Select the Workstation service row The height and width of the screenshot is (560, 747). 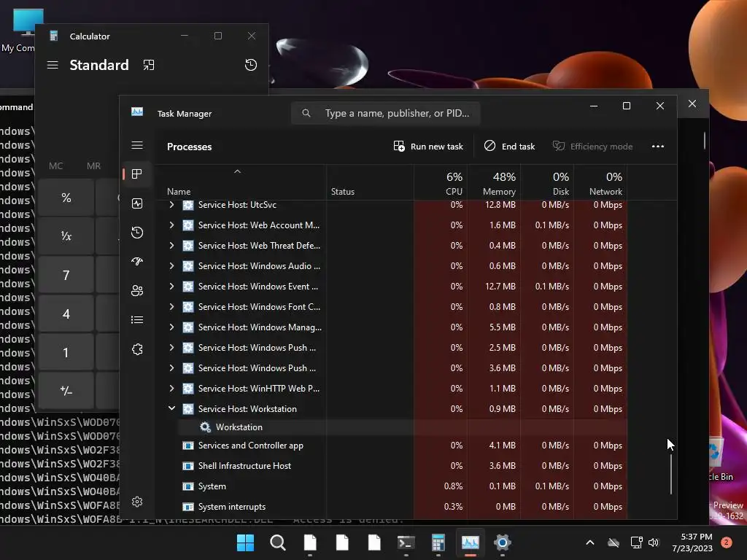pos(403,427)
